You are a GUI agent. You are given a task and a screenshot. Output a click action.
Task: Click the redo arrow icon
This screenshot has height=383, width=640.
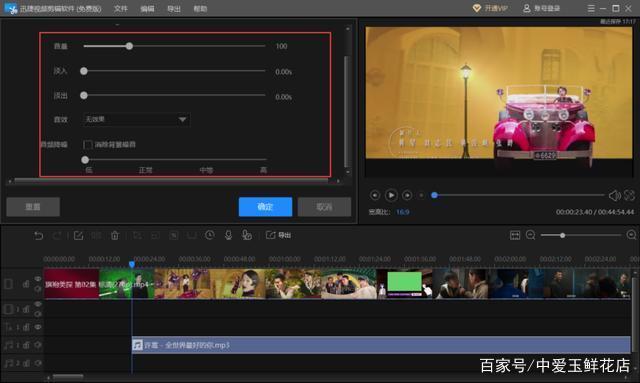(x=57, y=235)
